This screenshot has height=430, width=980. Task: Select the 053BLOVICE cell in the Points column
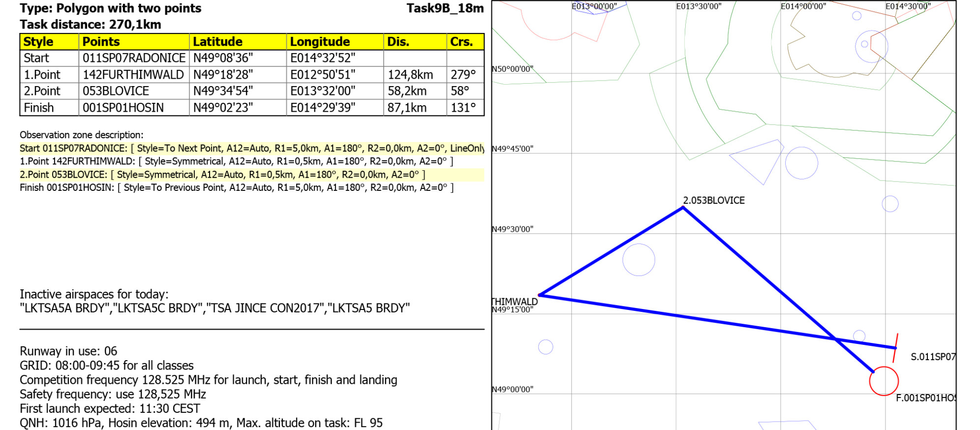click(116, 91)
